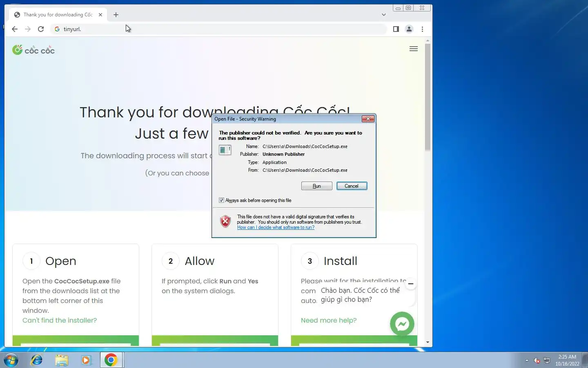This screenshot has height=368, width=588.
Task: Open Chrome's three-dot menu
Action: (422, 29)
